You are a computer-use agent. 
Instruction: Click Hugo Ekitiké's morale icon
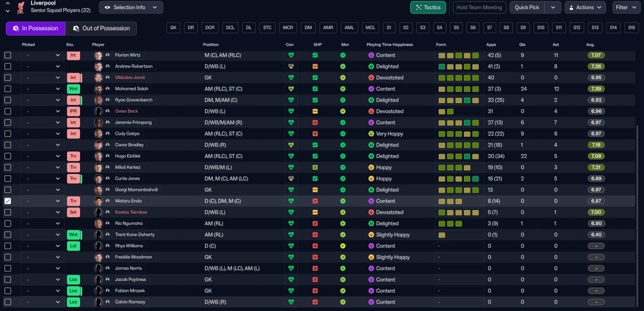click(343, 156)
